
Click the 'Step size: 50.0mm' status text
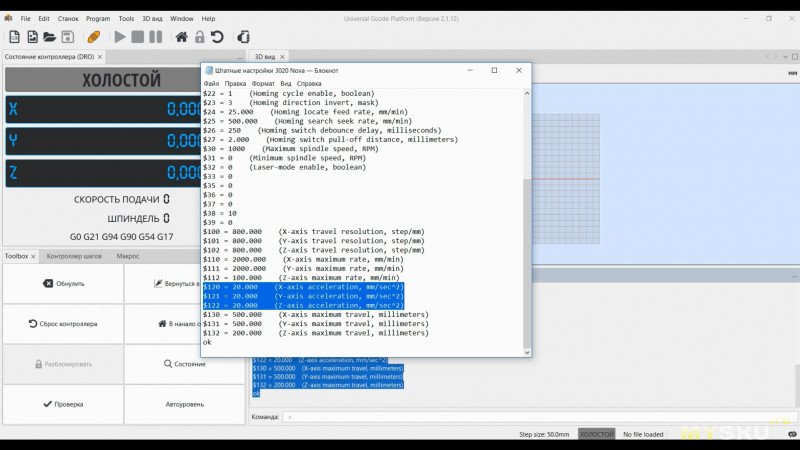pyautogui.click(x=544, y=434)
